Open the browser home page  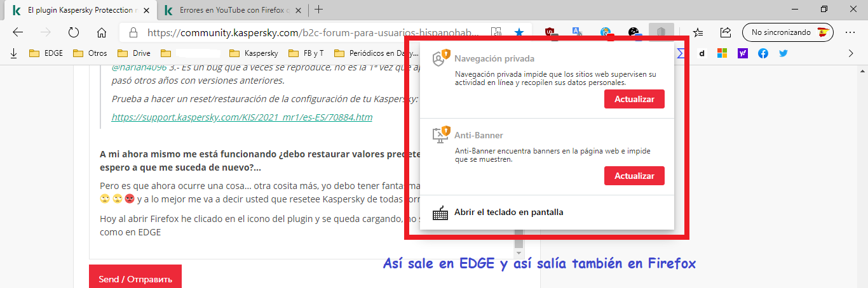click(x=101, y=32)
